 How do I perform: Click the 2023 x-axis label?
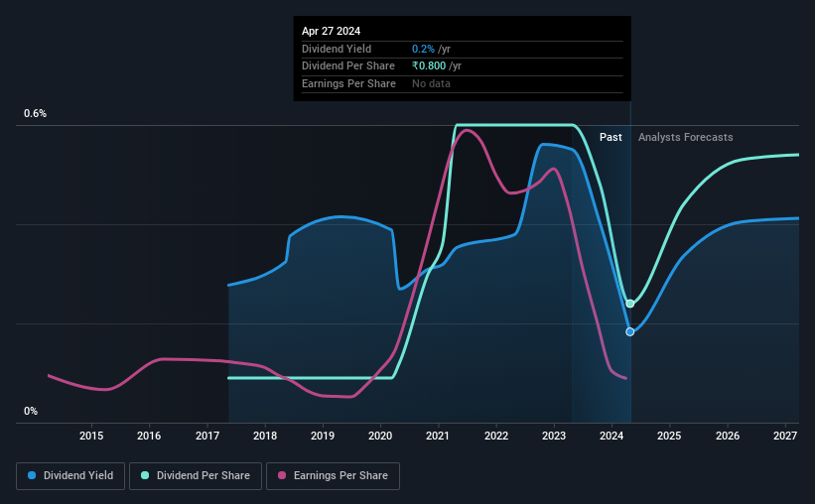554,436
